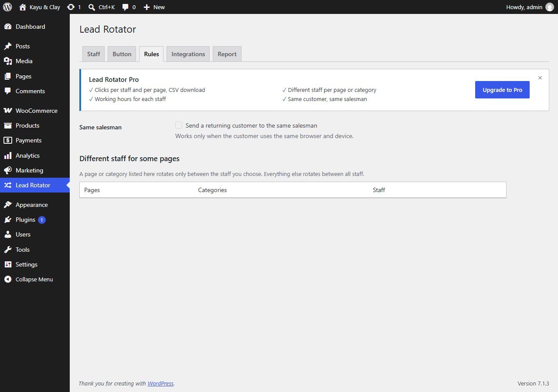
Task: Click the Same salesman label
Action: (x=101, y=128)
